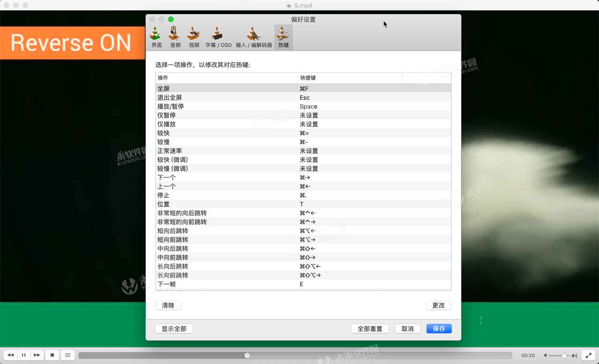
Task: Select the 较慢 row with ⌘- shortcut
Action: pos(303,142)
